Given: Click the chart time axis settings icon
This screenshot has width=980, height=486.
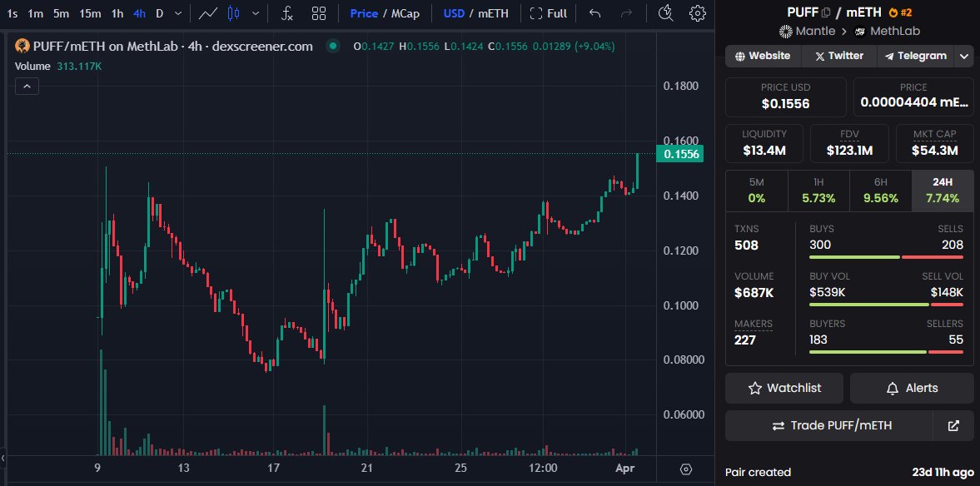Looking at the screenshot, I should pos(685,469).
